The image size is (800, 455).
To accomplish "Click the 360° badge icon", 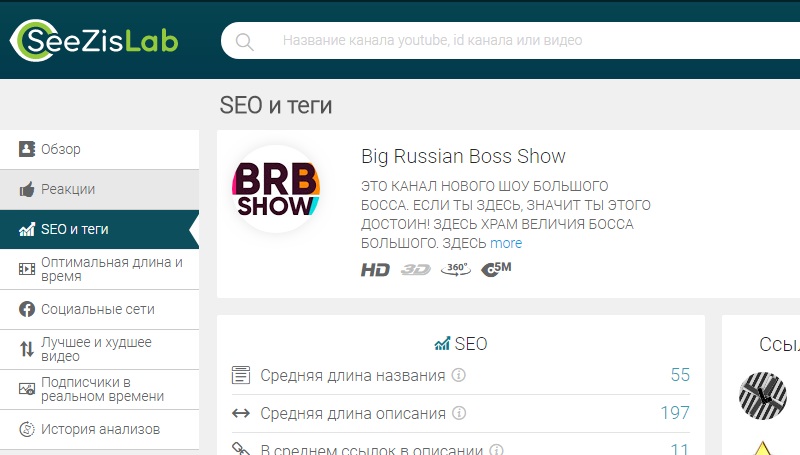I will point(456,269).
